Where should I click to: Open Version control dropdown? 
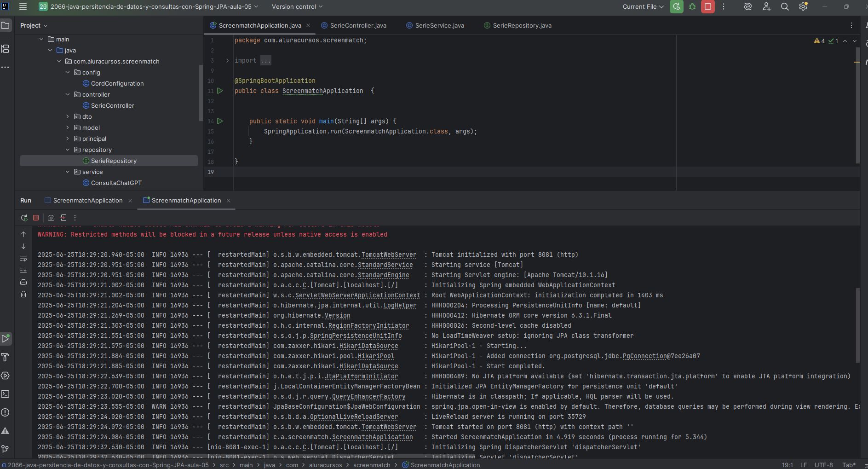[x=297, y=6]
